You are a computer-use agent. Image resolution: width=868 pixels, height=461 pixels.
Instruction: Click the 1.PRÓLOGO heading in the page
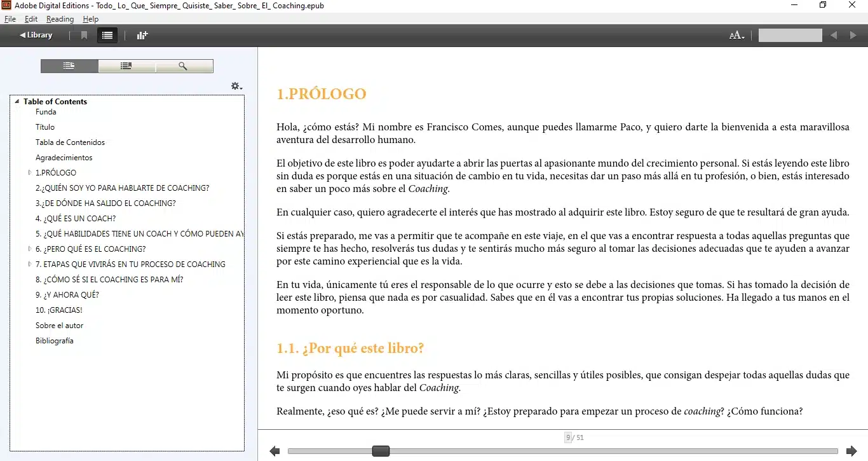[322, 94]
